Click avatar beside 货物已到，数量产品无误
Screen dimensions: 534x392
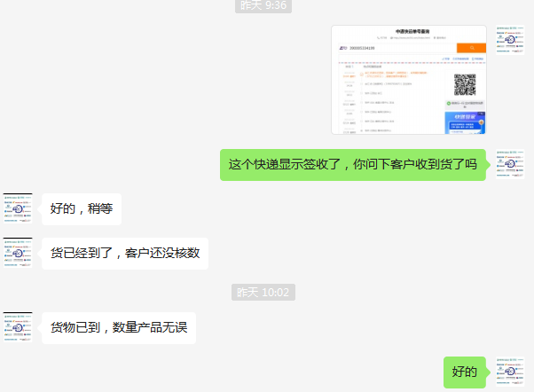[x=18, y=327]
